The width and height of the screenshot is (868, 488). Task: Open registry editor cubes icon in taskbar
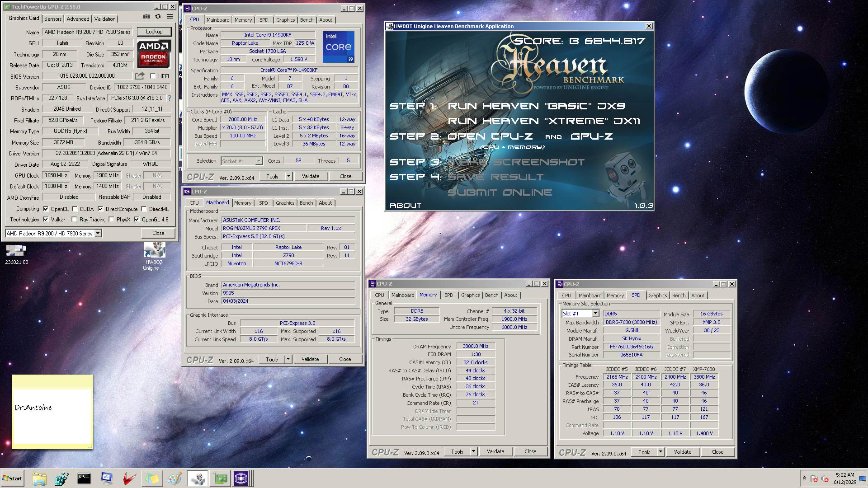pos(61,479)
